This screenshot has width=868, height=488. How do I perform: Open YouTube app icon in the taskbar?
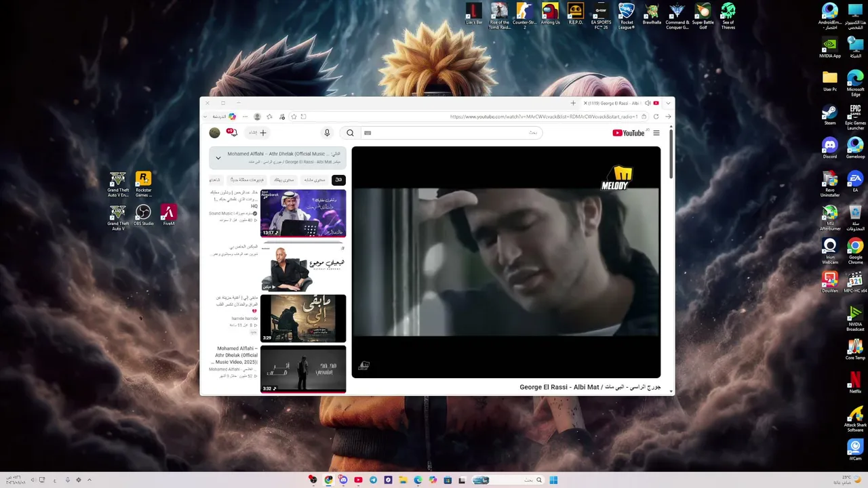click(x=358, y=480)
